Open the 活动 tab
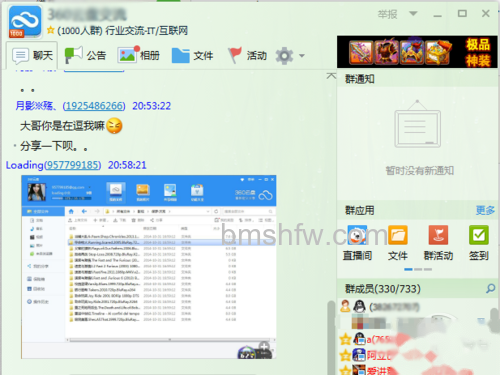This screenshot has height=375, width=500. [x=247, y=55]
